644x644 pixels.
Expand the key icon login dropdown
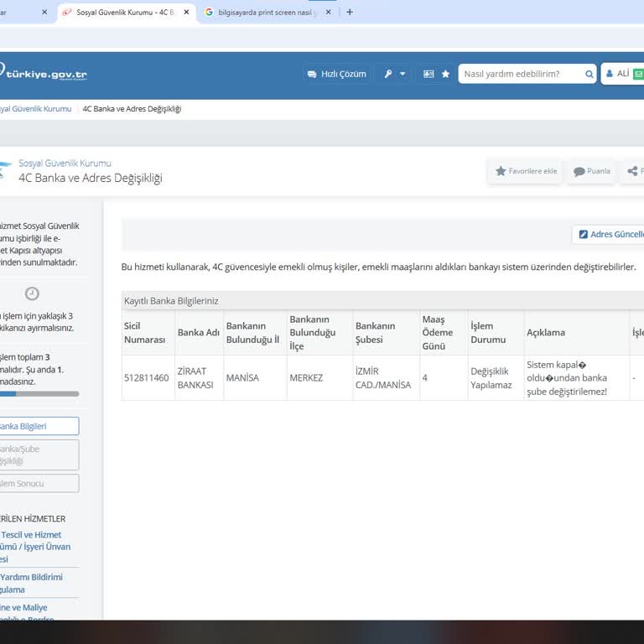pos(394,74)
